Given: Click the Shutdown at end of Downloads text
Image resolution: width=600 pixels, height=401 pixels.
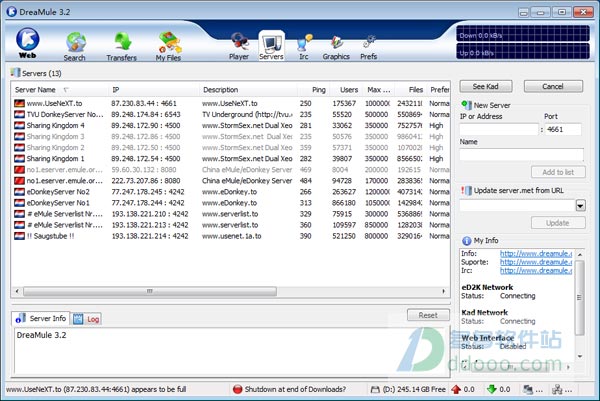Looking at the screenshot, I should (x=295, y=389).
